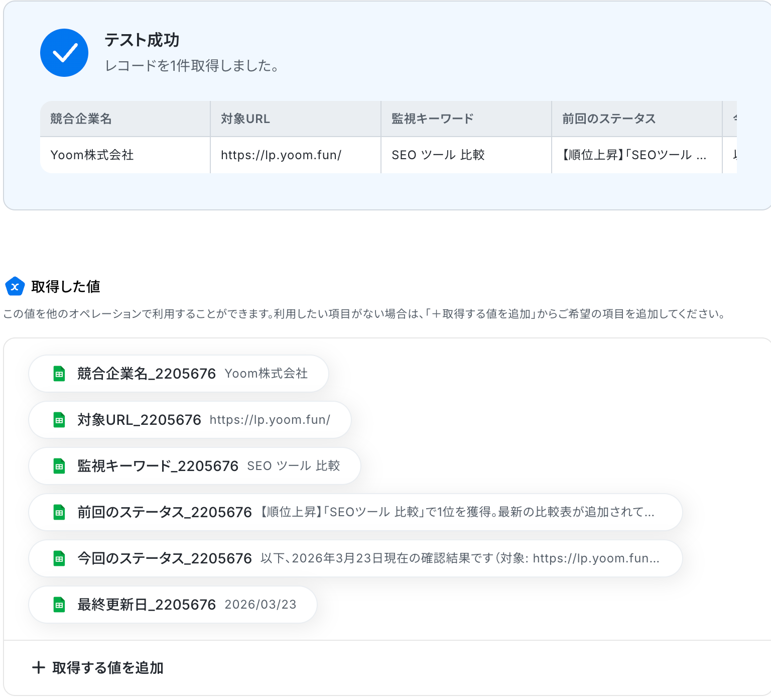
Task: Click the Sheets icon next to 監視キーワード_2205676
Action: tap(59, 466)
